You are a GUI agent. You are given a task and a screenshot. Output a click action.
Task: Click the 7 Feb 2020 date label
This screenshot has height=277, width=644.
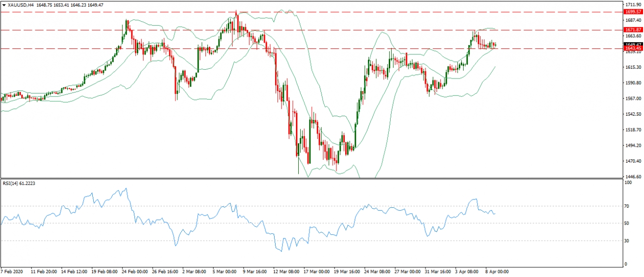point(12,272)
